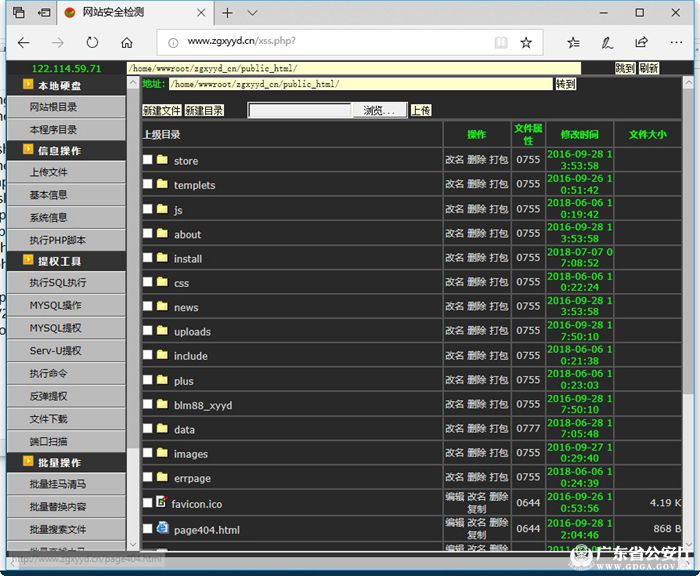Open the browser home page
This screenshot has height=576, width=700.
coord(127,42)
